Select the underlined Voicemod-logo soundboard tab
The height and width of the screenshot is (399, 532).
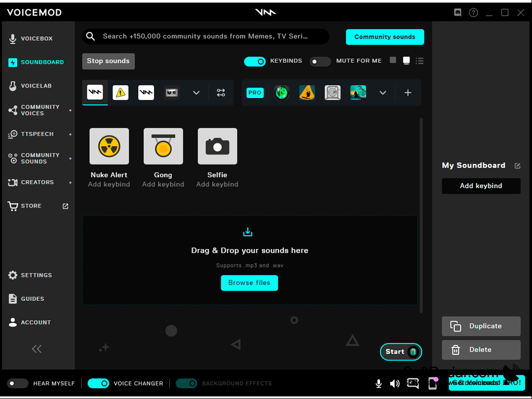pyautogui.click(x=95, y=92)
